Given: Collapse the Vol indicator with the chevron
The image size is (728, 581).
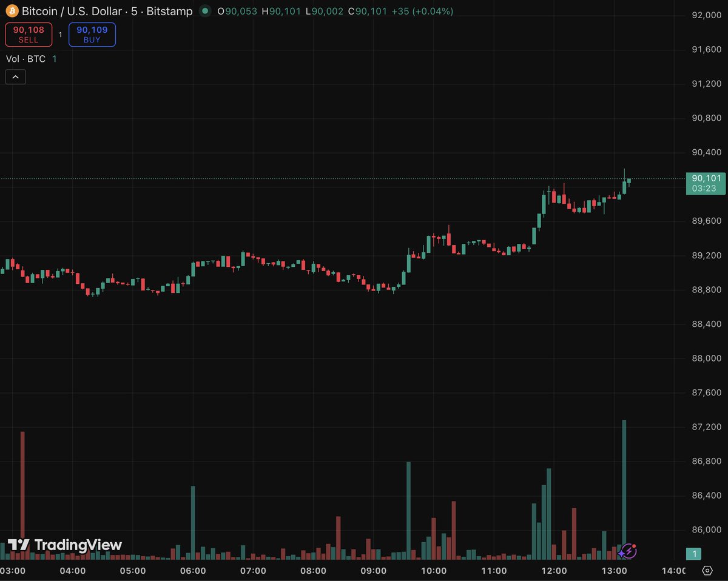Looking at the screenshot, I should point(15,76).
